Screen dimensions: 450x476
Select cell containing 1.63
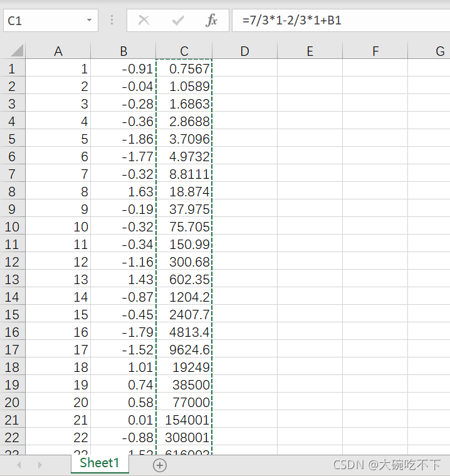click(123, 191)
